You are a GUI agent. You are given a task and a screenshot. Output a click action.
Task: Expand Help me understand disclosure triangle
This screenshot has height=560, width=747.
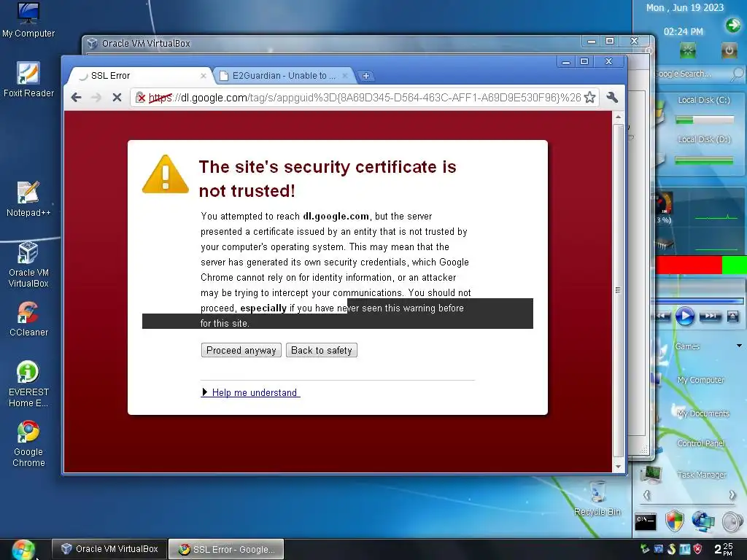(x=204, y=392)
